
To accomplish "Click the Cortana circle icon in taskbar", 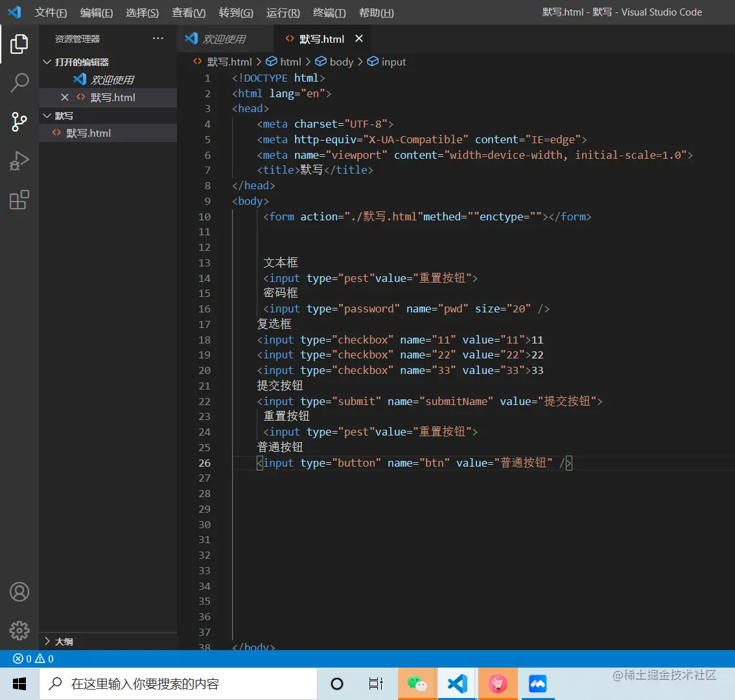I will click(x=337, y=684).
